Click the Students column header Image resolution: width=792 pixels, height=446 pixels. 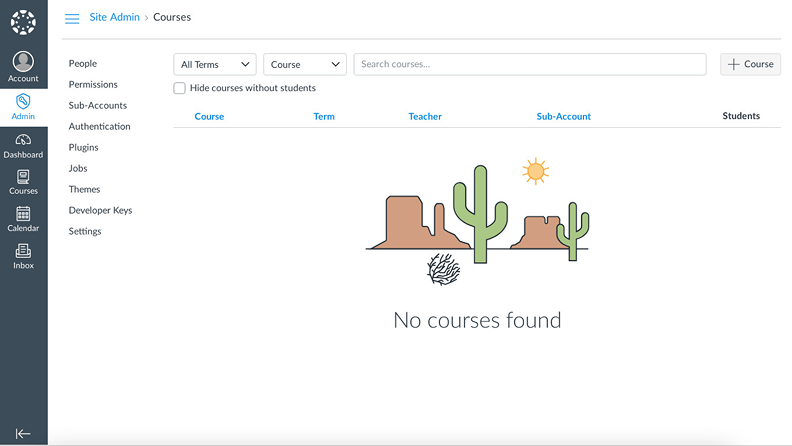741,116
